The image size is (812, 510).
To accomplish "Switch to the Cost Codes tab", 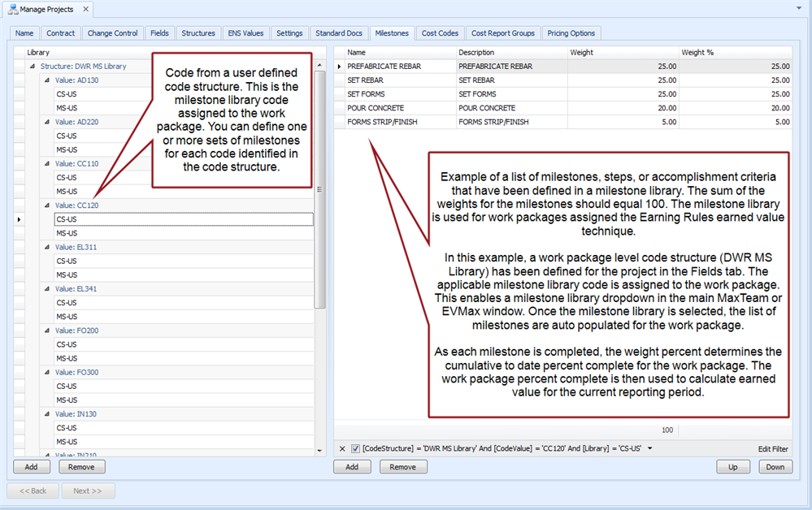I will (x=440, y=33).
